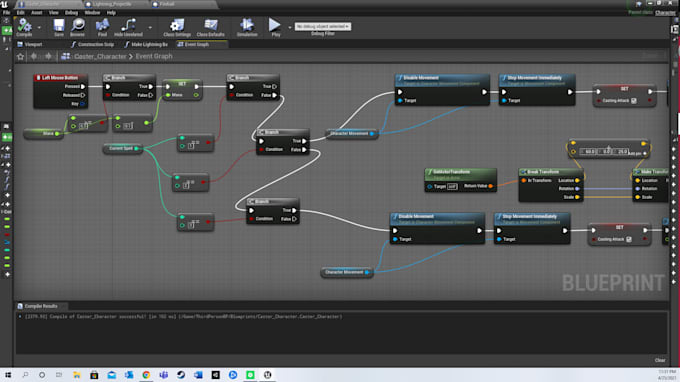Open the Debug menu

(71, 13)
